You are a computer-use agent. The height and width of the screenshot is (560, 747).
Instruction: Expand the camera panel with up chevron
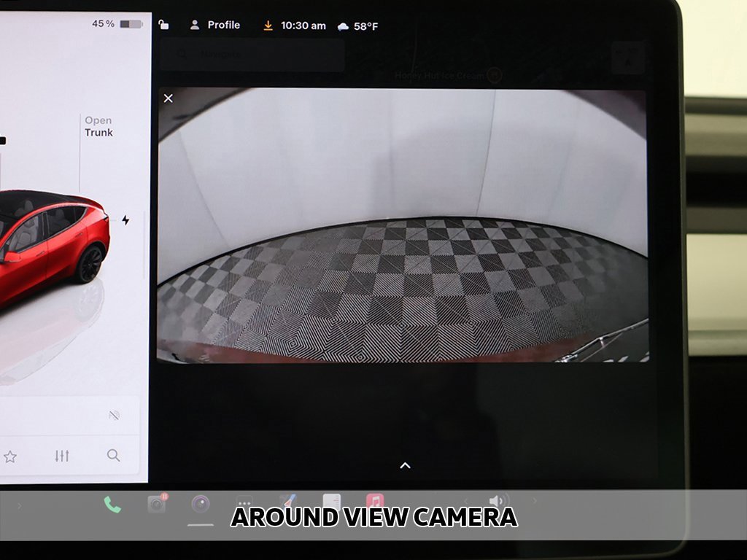[x=405, y=465]
